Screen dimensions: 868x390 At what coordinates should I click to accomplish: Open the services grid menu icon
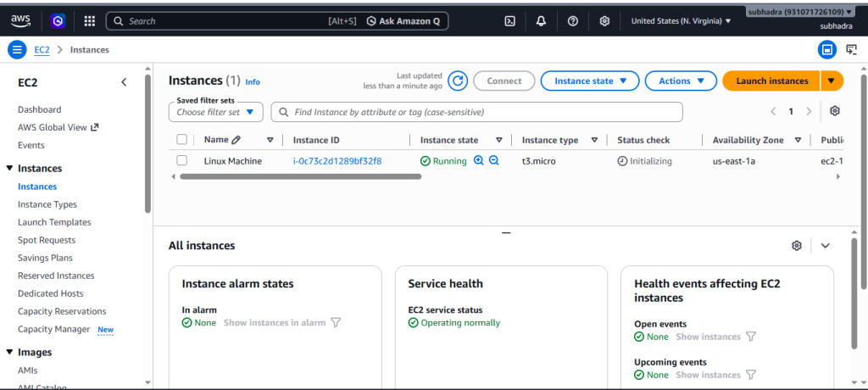89,21
